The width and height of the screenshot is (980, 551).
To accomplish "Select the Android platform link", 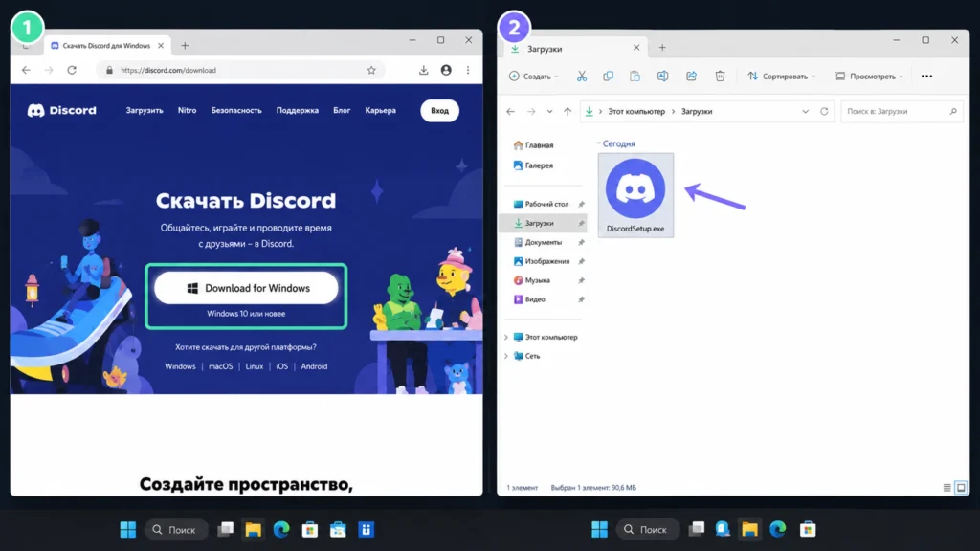I will click(x=314, y=366).
